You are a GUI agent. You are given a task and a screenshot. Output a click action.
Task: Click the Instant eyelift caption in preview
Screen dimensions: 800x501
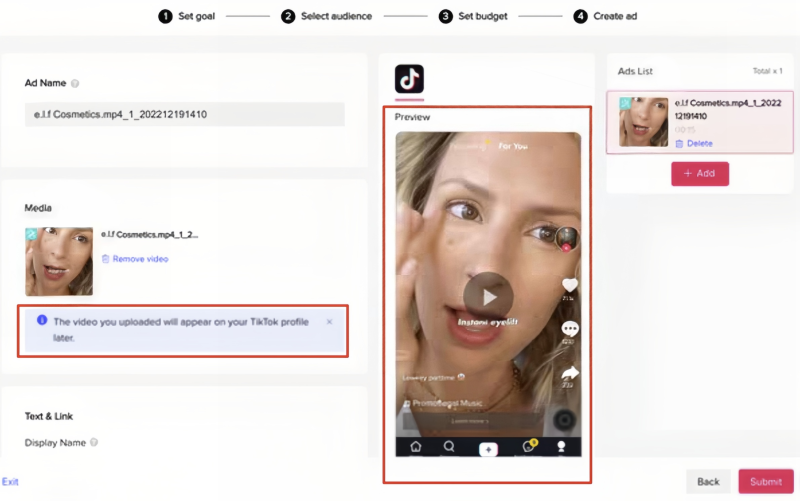tap(487, 322)
